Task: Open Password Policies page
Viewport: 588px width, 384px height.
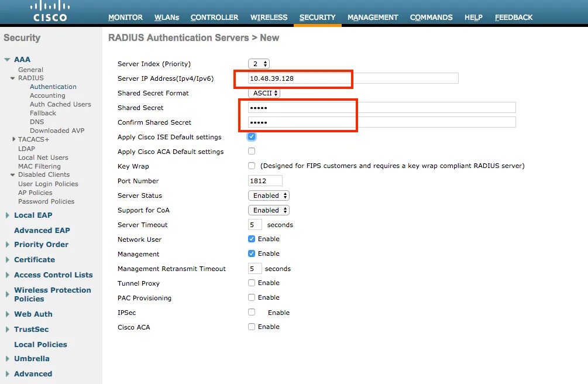Action: click(46, 201)
